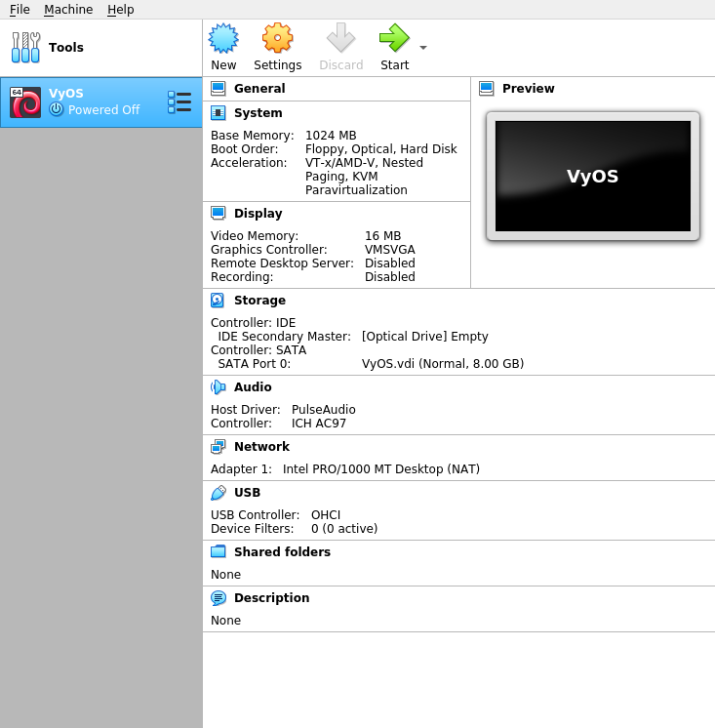This screenshot has height=728, width=715.
Task: Click the ICH AC97 controller value
Action: point(319,423)
